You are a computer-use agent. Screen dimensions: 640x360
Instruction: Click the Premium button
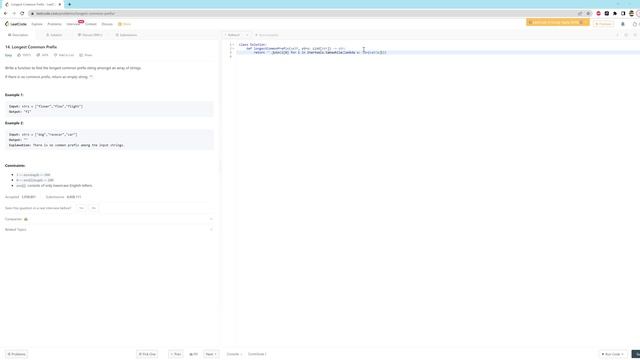point(604,24)
